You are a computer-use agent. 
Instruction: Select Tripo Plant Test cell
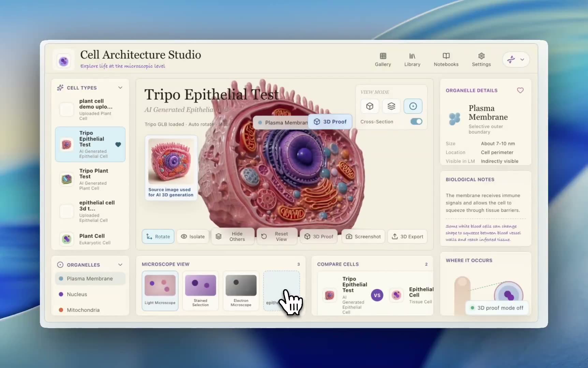[90, 179]
